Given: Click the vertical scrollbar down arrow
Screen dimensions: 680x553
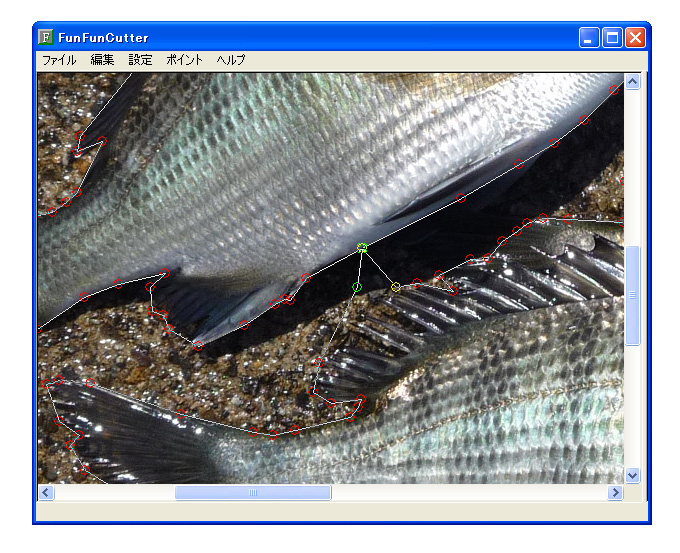Looking at the screenshot, I should click(632, 475).
